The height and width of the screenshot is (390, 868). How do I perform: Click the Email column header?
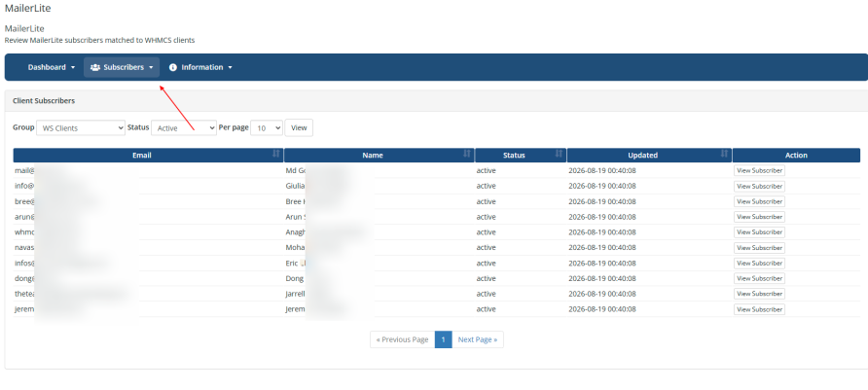148,155
